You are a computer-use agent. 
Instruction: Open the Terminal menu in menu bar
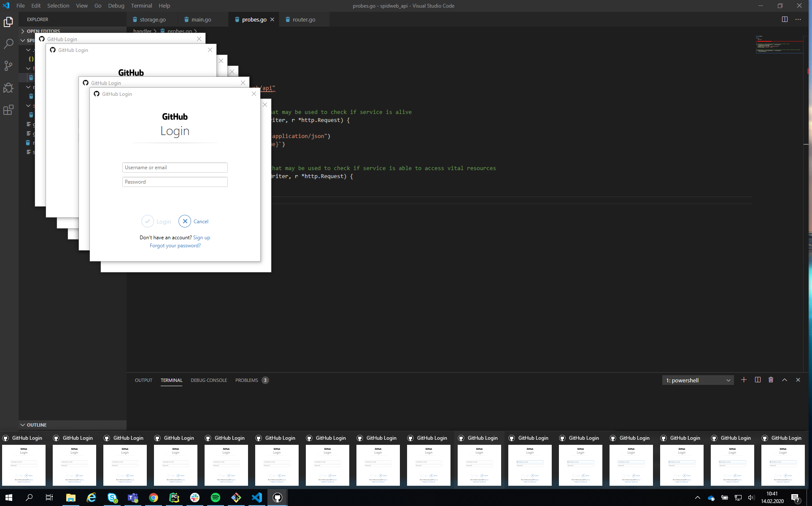coord(141,5)
